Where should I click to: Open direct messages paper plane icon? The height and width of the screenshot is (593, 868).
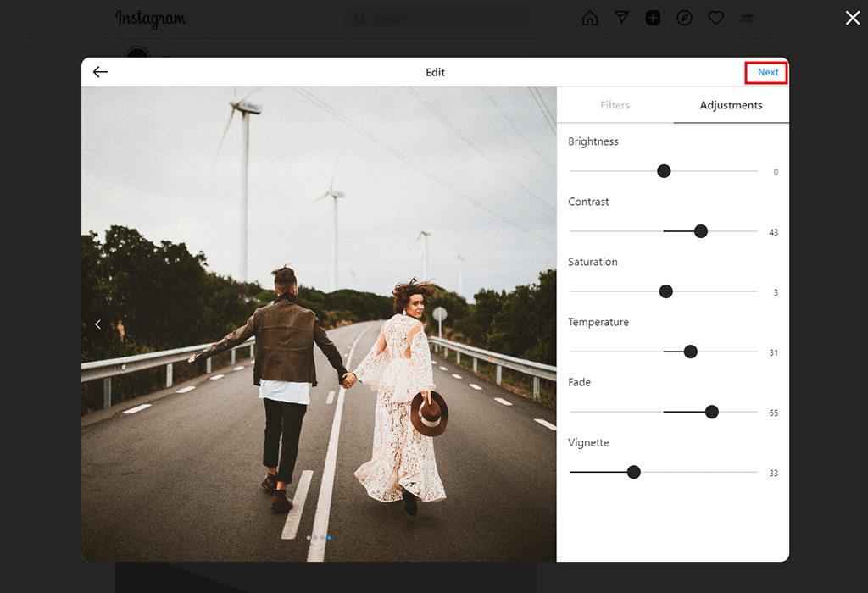click(x=621, y=19)
